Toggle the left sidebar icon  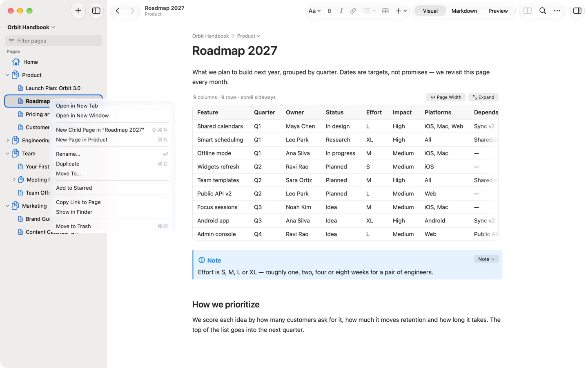(x=96, y=11)
